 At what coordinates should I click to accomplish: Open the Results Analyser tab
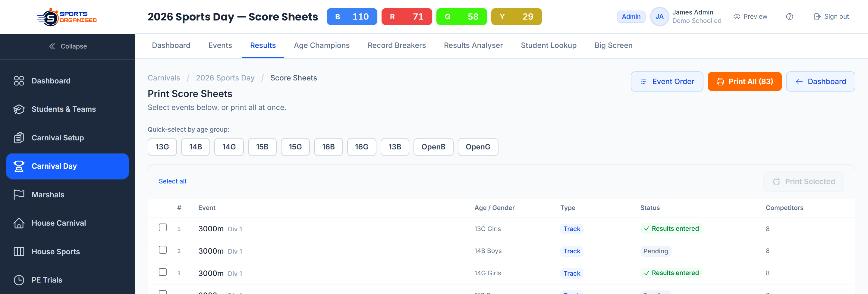(473, 45)
